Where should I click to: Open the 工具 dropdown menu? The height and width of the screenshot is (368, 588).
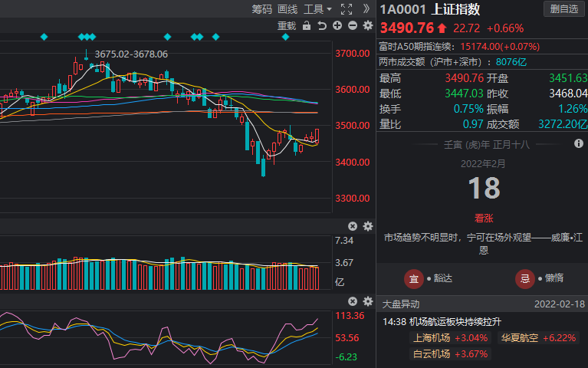tap(317, 9)
